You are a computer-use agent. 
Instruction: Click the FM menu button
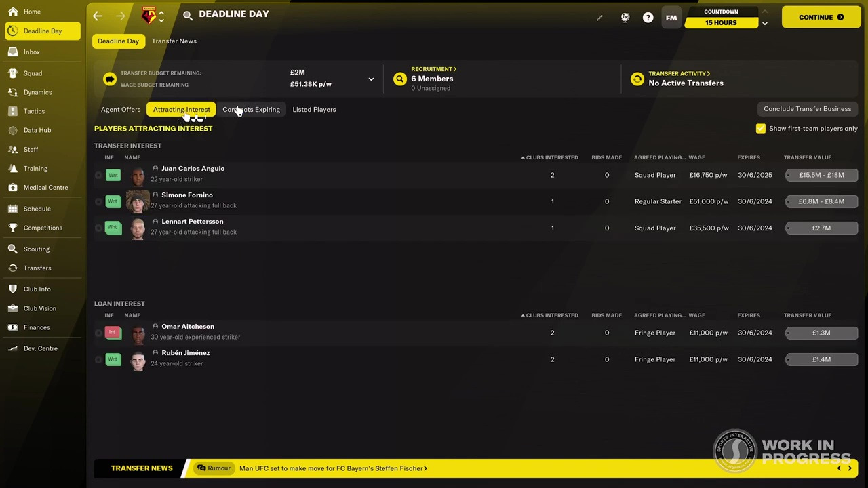[671, 18]
